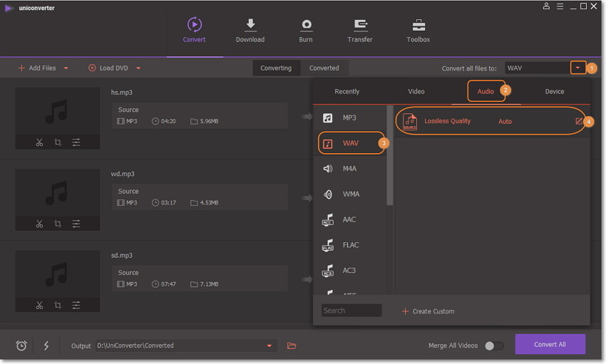Open the Converting tab

[x=276, y=68]
